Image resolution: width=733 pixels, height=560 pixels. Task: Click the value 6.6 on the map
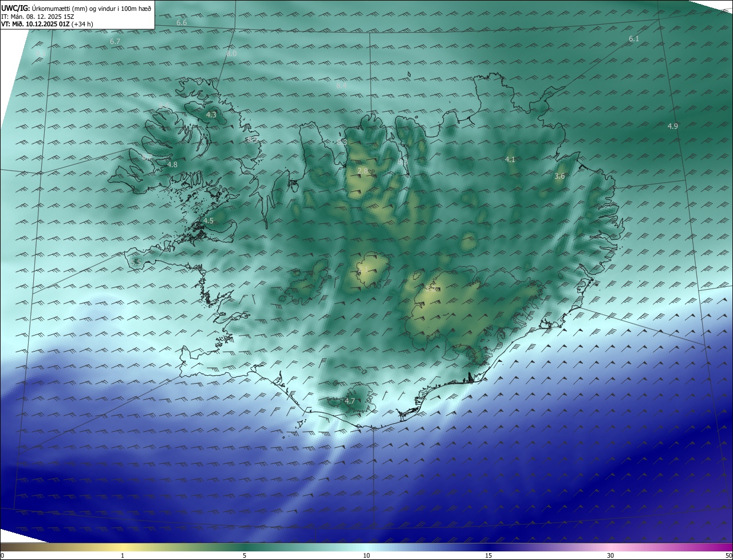182,23
